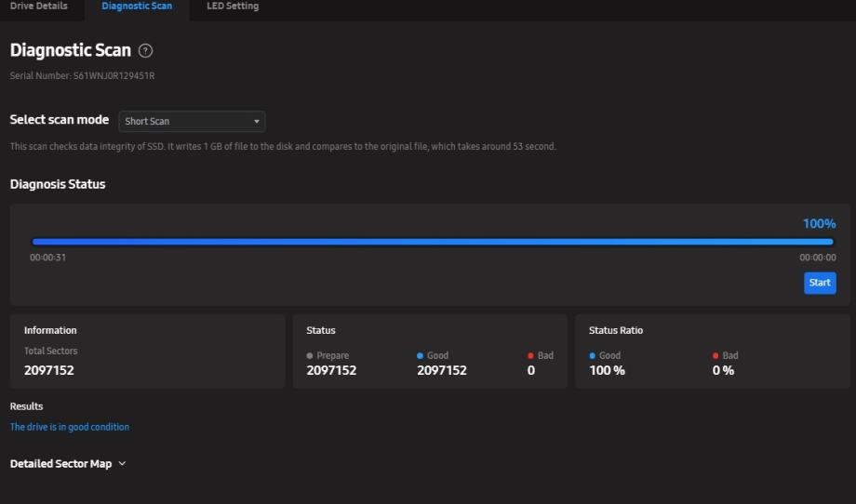Expand the Detailed Sector Map chevron
The image size is (856, 504).
(122, 463)
